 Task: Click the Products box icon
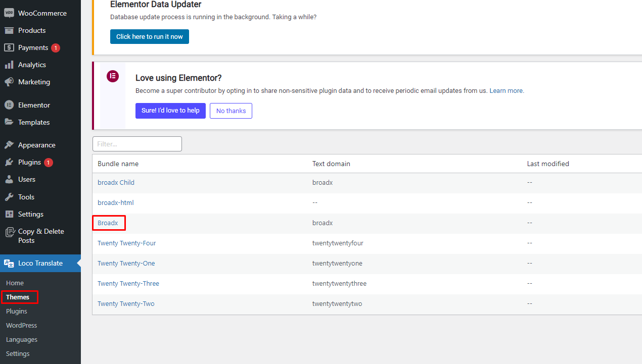pyautogui.click(x=9, y=30)
